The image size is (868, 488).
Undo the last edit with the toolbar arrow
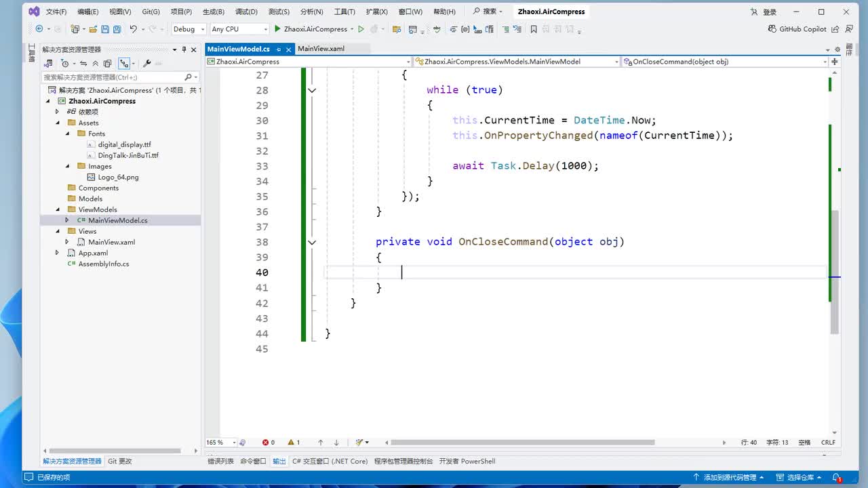click(x=133, y=29)
